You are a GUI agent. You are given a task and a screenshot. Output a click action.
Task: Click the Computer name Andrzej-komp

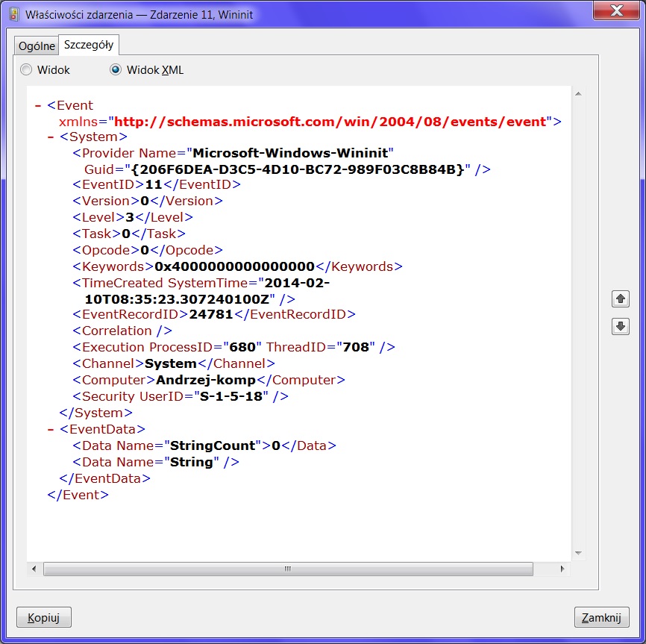[206, 380]
